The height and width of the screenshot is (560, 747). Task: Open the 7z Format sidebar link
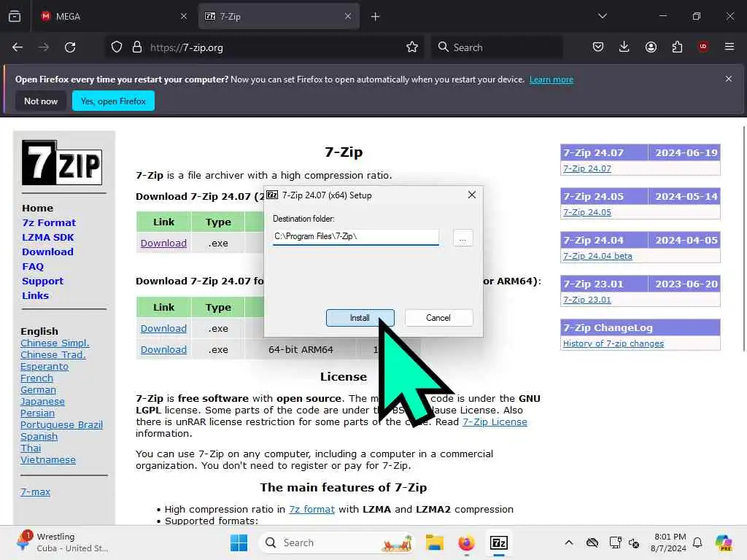click(49, 223)
